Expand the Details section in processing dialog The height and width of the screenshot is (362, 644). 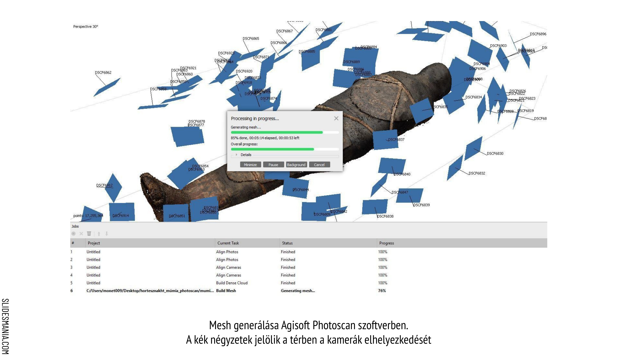pyautogui.click(x=236, y=155)
